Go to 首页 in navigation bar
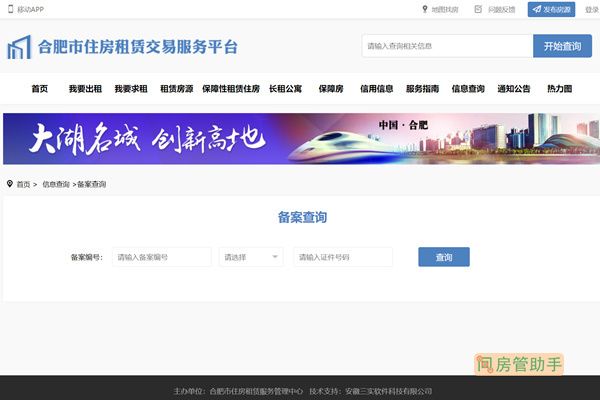The width and height of the screenshot is (600, 400). tap(39, 89)
